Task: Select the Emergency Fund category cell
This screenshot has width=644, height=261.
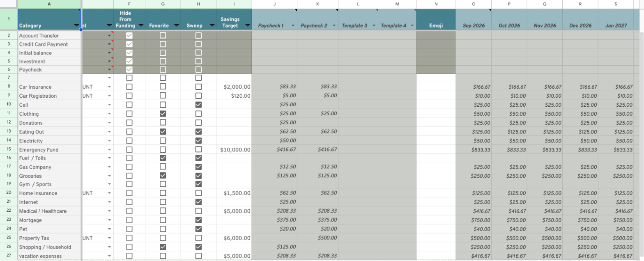Action: point(49,149)
